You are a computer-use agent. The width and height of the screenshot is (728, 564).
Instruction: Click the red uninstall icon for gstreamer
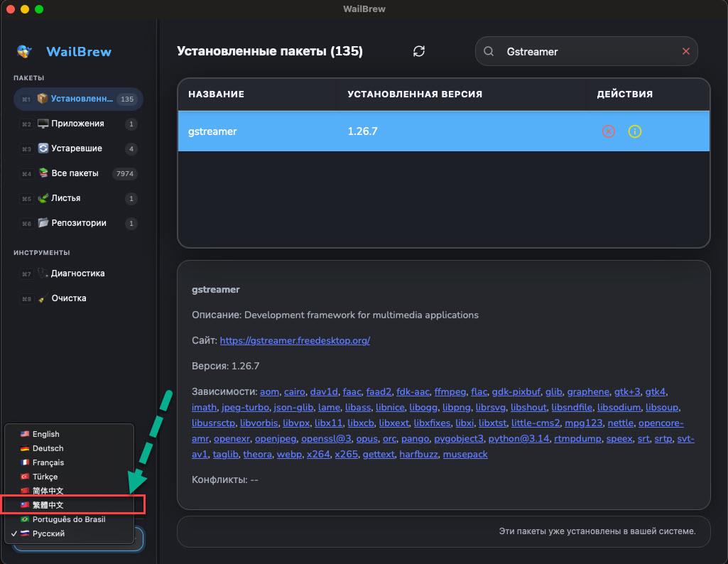pos(608,131)
